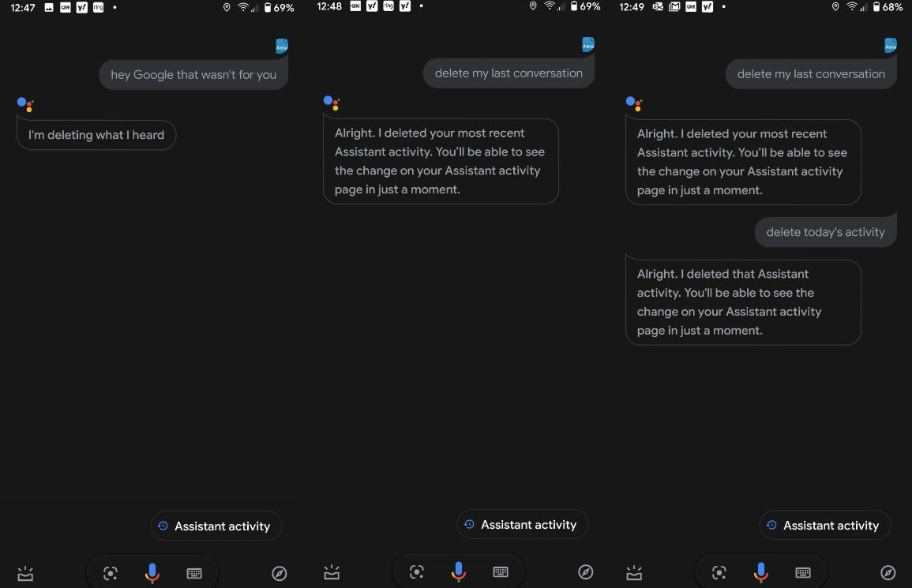Tap the Gmail notification icon in 12:49 status bar
Image resolution: width=912 pixels, height=588 pixels.
674,7
